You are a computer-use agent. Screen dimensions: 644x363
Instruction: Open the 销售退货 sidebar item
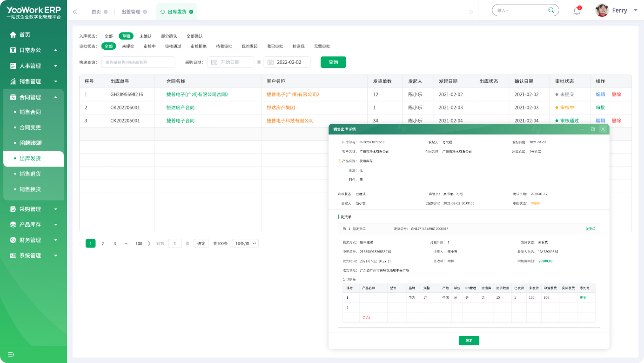[30, 174]
